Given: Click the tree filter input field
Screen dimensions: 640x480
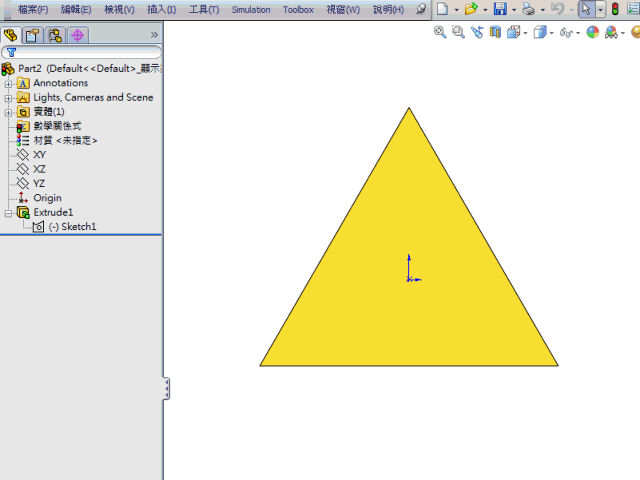Looking at the screenshot, I should [x=82, y=52].
